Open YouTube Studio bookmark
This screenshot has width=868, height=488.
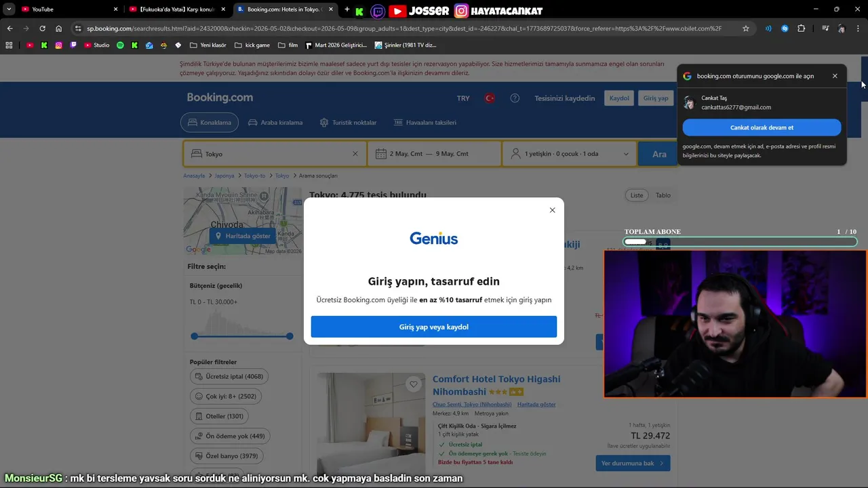(96, 45)
